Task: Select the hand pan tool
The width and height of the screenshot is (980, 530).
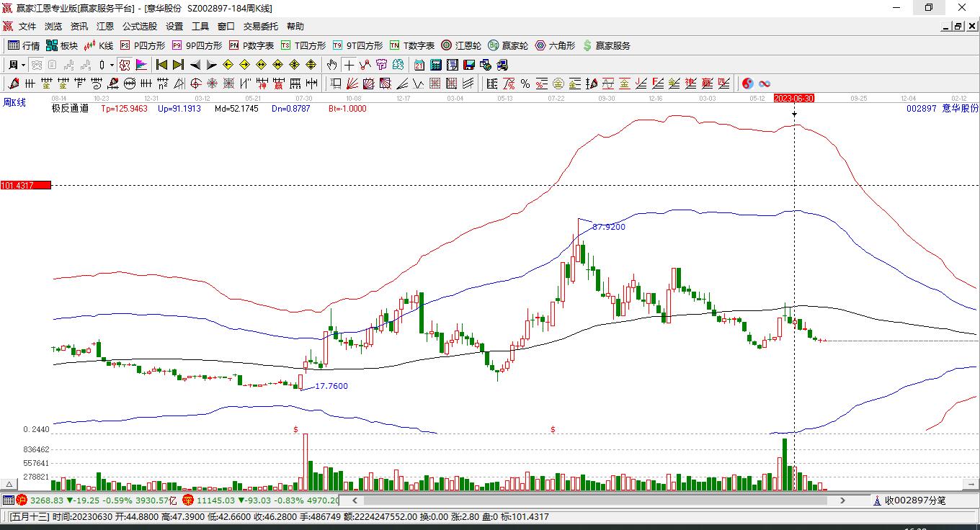Action: (x=331, y=65)
